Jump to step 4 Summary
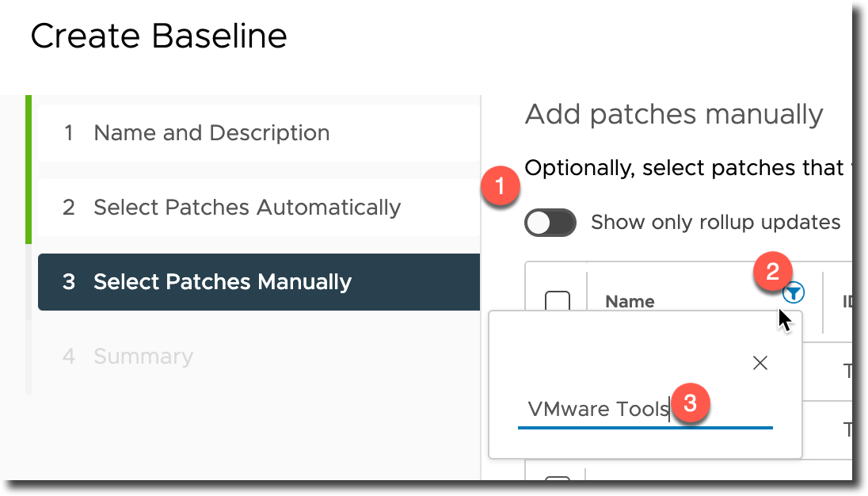The width and height of the screenshot is (868, 496). 259,357
